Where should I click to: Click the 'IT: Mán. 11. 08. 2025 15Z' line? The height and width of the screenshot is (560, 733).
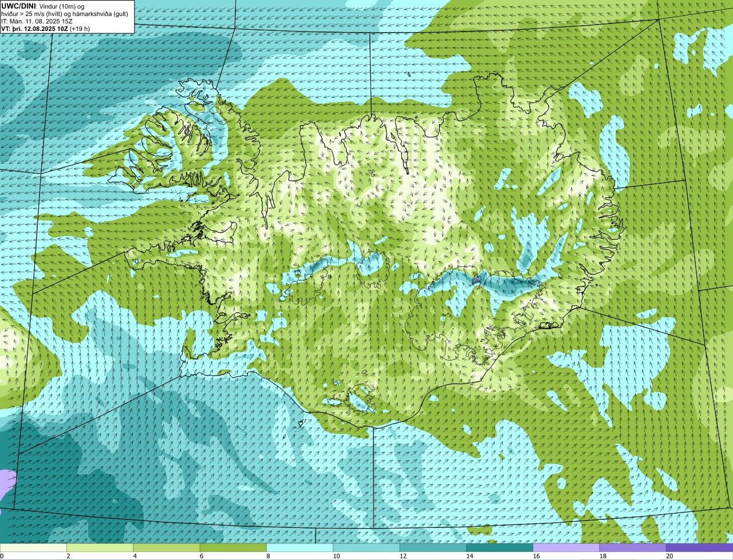tap(37, 21)
